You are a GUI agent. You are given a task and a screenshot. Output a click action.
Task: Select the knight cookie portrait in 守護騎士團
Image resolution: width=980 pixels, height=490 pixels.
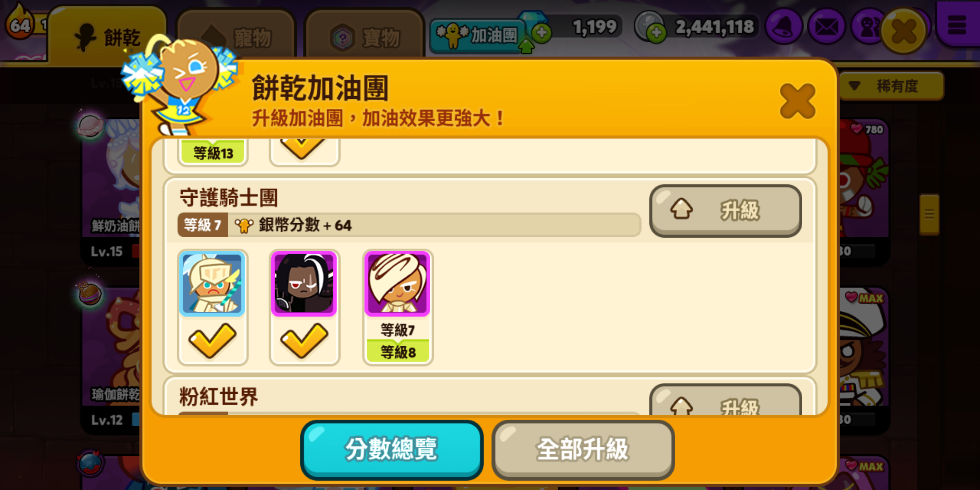pyautogui.click(x=212, y=284)
